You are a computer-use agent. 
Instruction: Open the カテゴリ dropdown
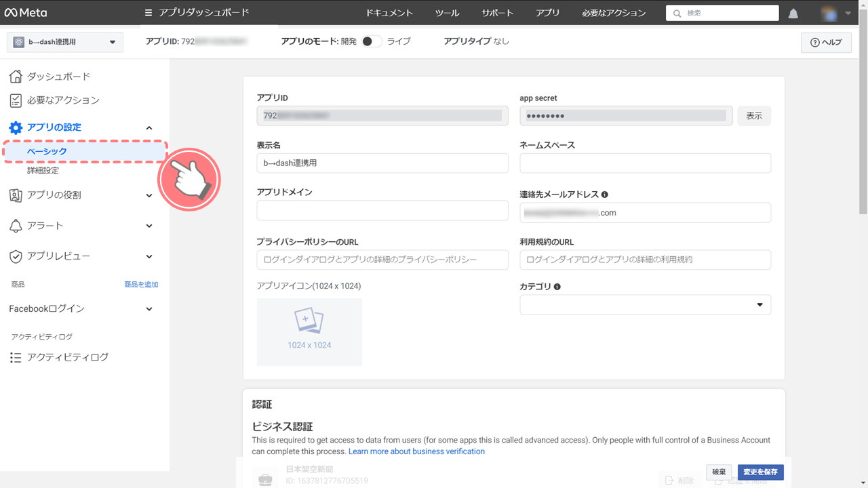click(645, 305)
